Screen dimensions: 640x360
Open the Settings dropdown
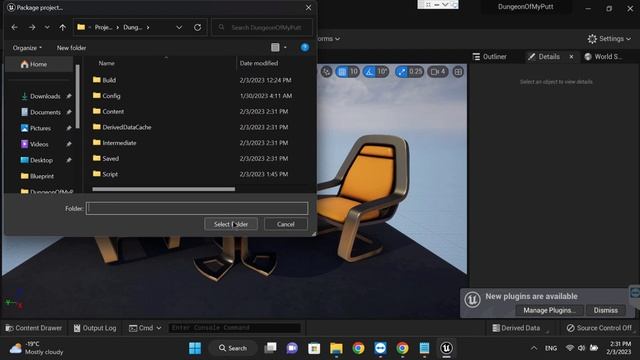tap(609, 39)
